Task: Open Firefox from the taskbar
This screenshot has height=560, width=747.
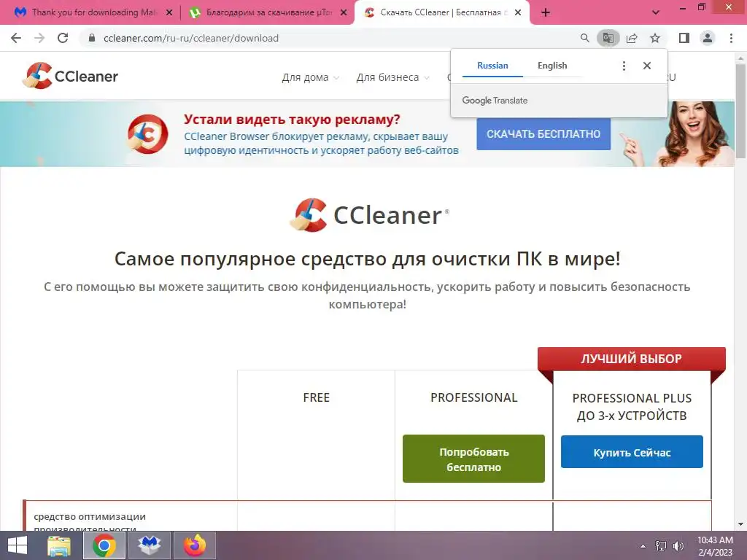Action: [x=194, y=545]
